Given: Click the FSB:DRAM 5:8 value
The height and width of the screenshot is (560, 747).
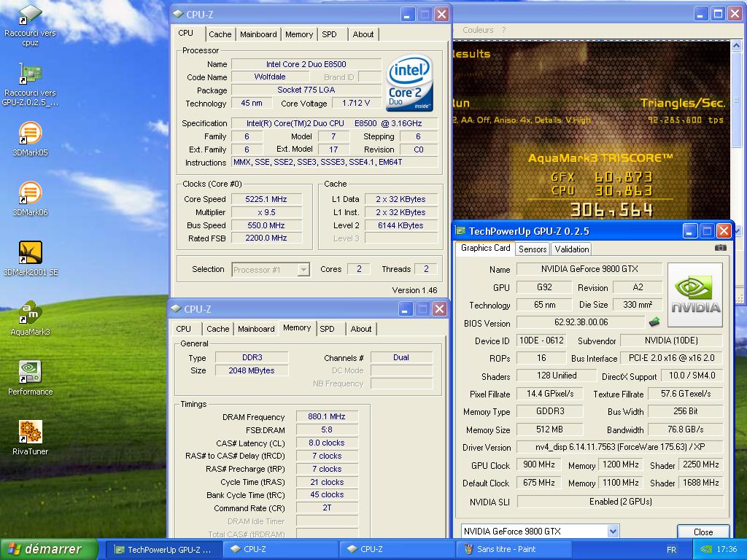Looking at the screenshot, I should point(326,429).
